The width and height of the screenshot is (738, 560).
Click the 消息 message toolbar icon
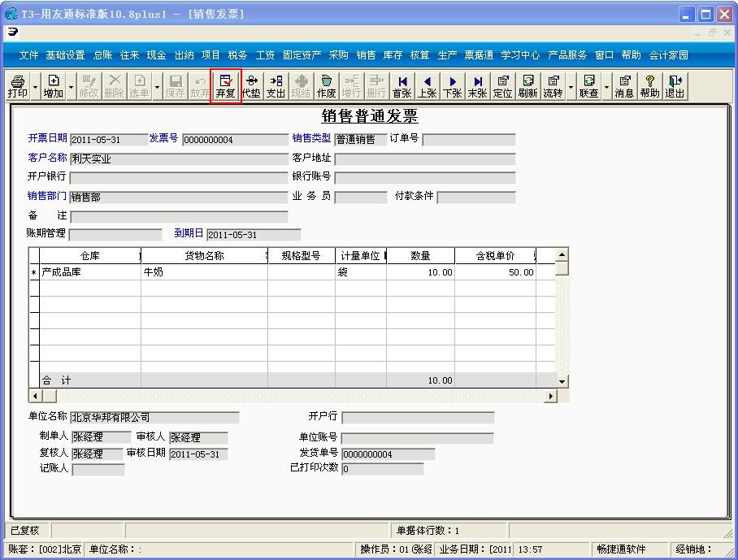pos(624,86)
